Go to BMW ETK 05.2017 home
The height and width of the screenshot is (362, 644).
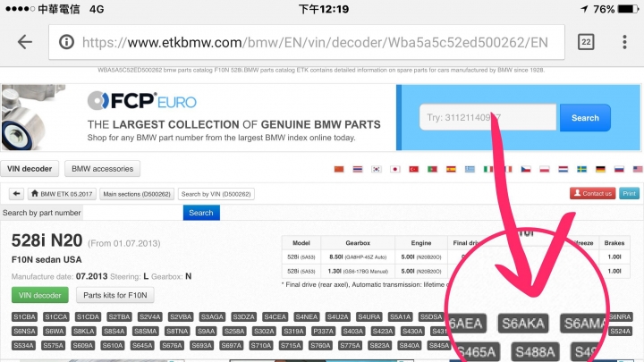[62, 194]
